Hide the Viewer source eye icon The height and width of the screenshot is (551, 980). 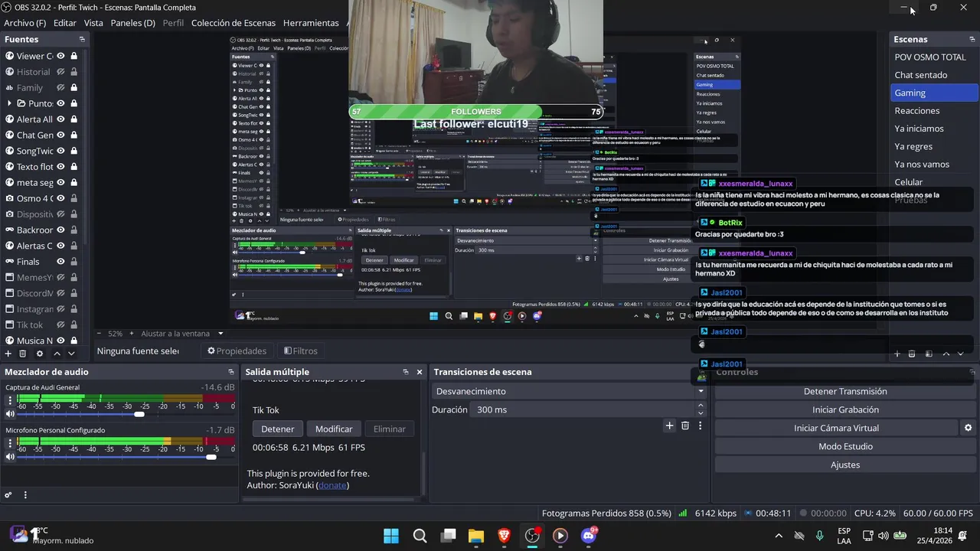click(60, 56)
